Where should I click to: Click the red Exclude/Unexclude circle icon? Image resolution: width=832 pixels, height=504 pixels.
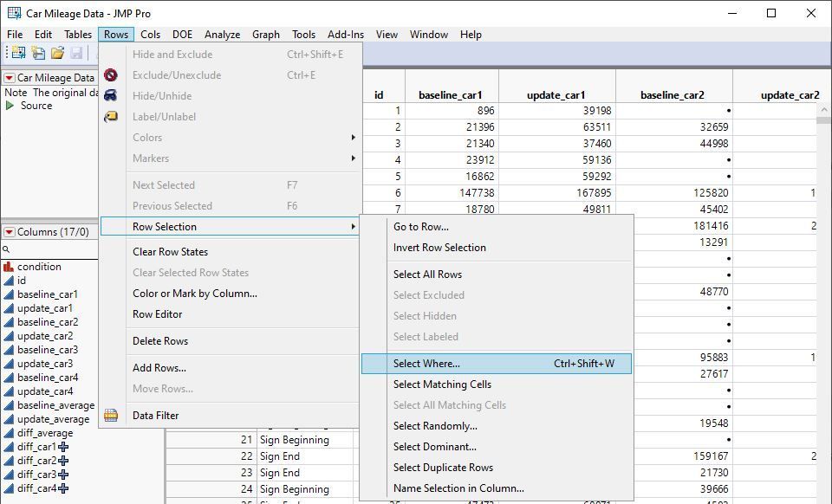111,75
